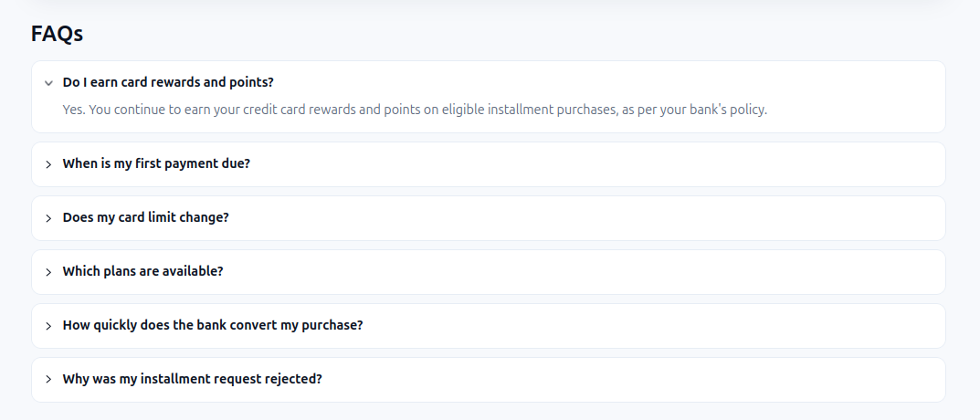Screen dimensions: 980x420
Task: Expand "When is my first payment due?"
Action: (156, 164)
